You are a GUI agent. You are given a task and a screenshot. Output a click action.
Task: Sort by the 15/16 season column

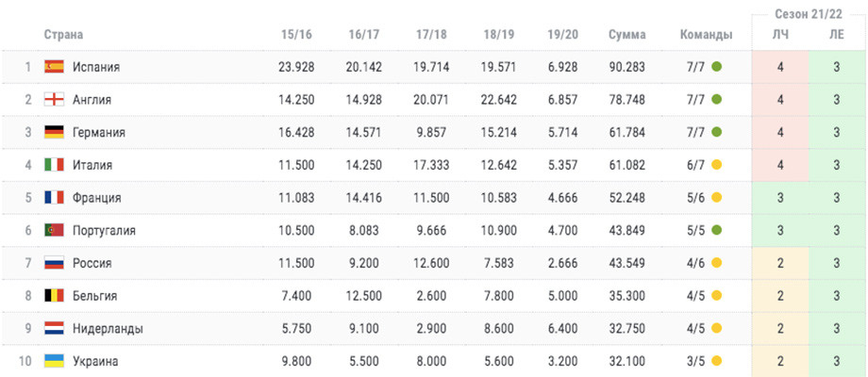click(296, 34)
